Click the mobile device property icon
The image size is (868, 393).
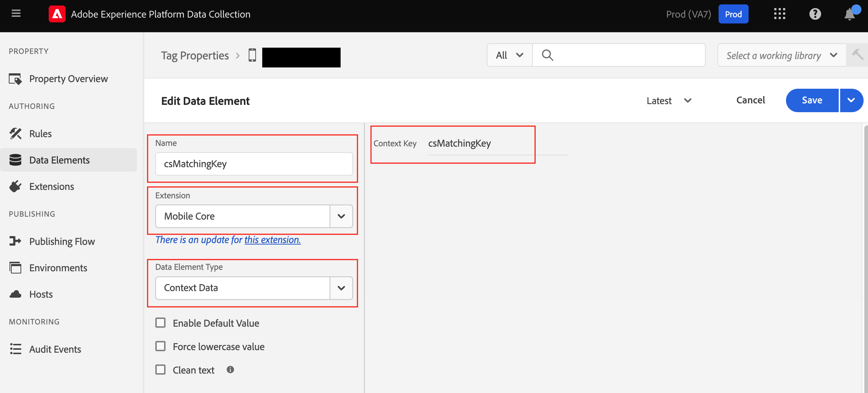click(252, 55)
